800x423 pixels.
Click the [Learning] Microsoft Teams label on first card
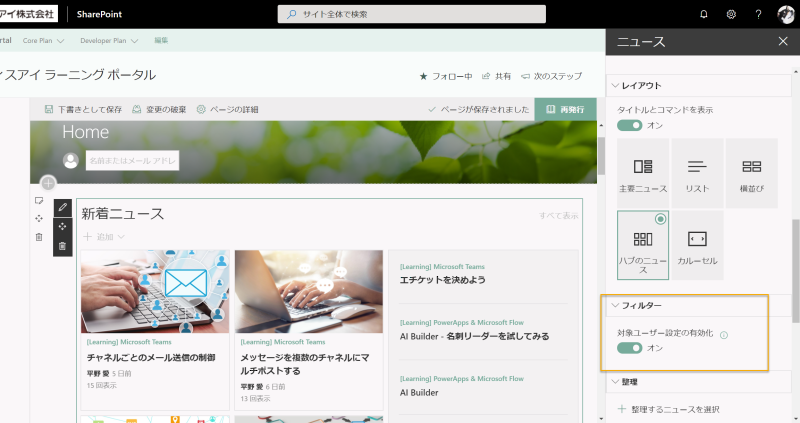pyautogui.click(x=129, y=342)
